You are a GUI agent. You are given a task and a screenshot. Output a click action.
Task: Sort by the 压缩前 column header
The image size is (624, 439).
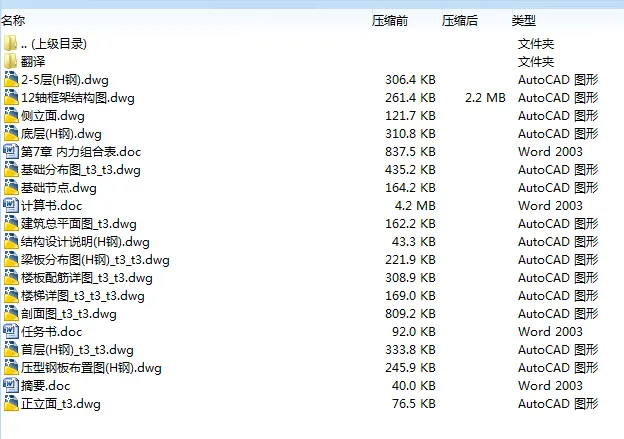click(x=390, y=20)
